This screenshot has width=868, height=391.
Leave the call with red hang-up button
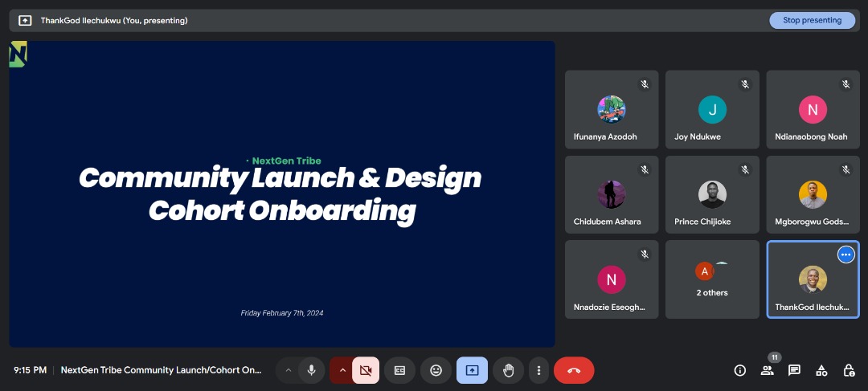(574, 371)
